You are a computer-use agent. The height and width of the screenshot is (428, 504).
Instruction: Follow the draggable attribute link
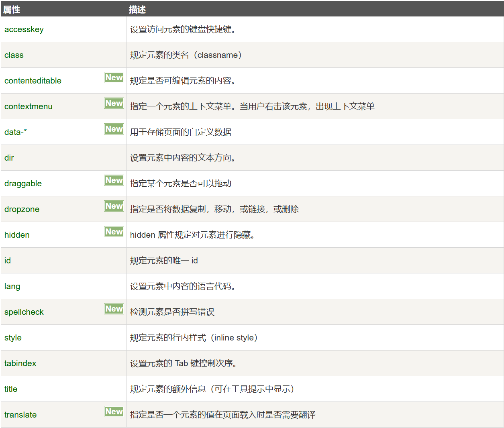pyautogui.click(x=23, y=183)
